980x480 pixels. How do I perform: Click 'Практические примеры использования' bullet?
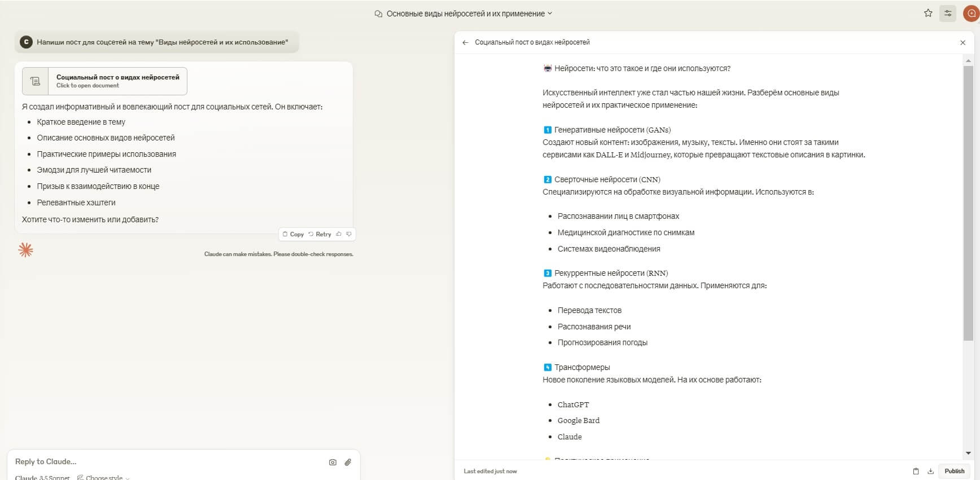pos(106,154)
